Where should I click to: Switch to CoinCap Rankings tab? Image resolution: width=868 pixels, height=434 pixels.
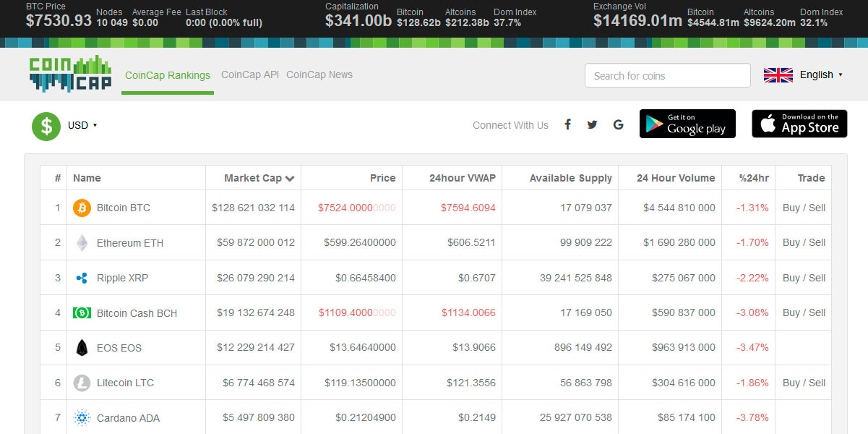(x=168, y=75)
